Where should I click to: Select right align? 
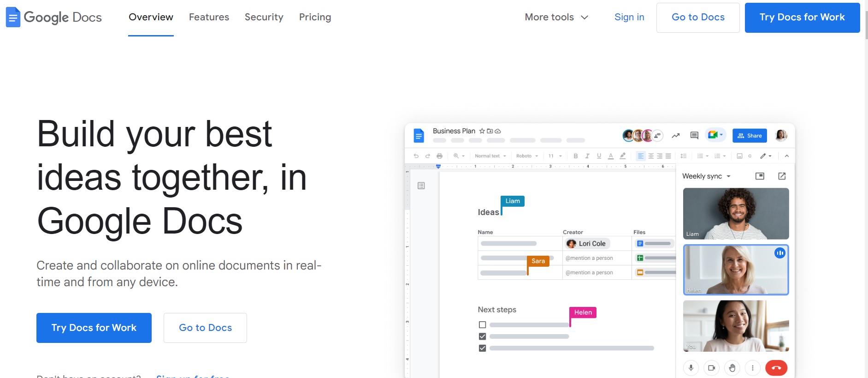click(x=660, y=156)
